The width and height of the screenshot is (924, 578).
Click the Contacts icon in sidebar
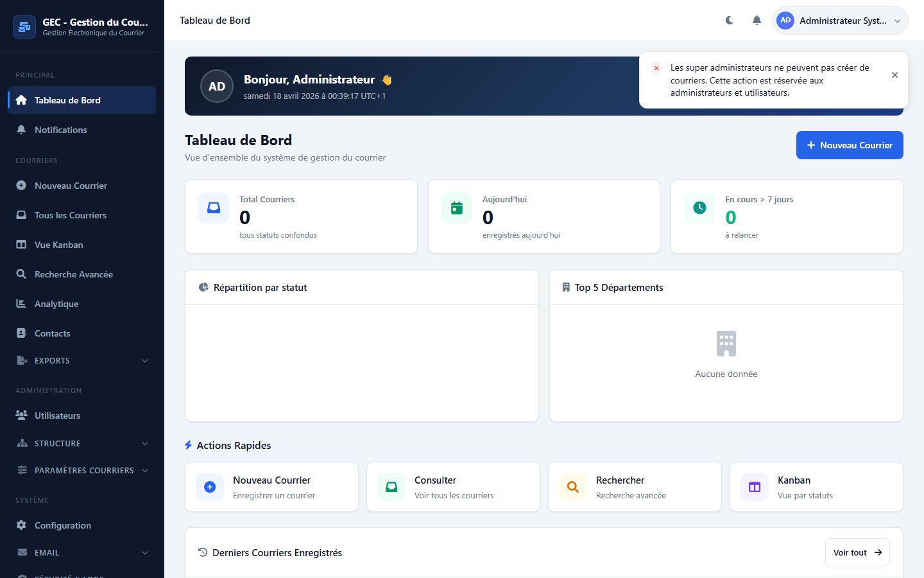pyautogui.click(x=21, y=333)
